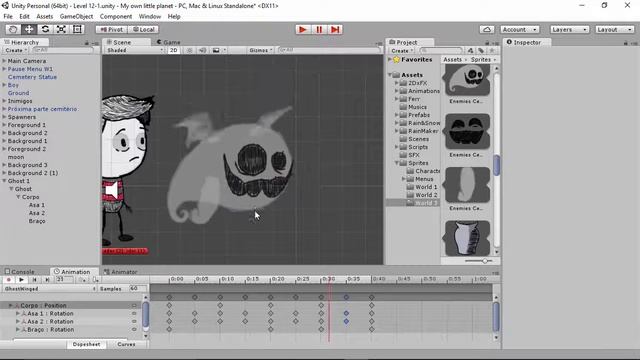
Task: Go to previous keyframe
Action: coord(34,280)
